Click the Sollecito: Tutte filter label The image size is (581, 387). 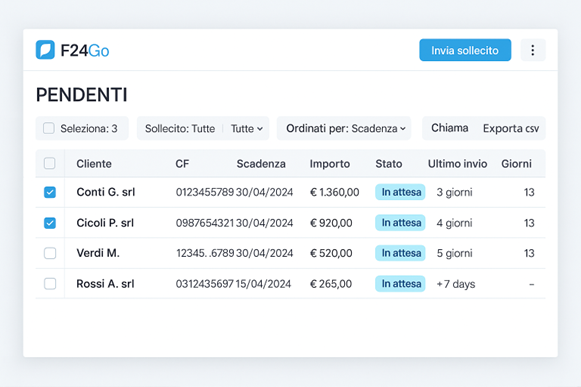[x=180, y=129]
